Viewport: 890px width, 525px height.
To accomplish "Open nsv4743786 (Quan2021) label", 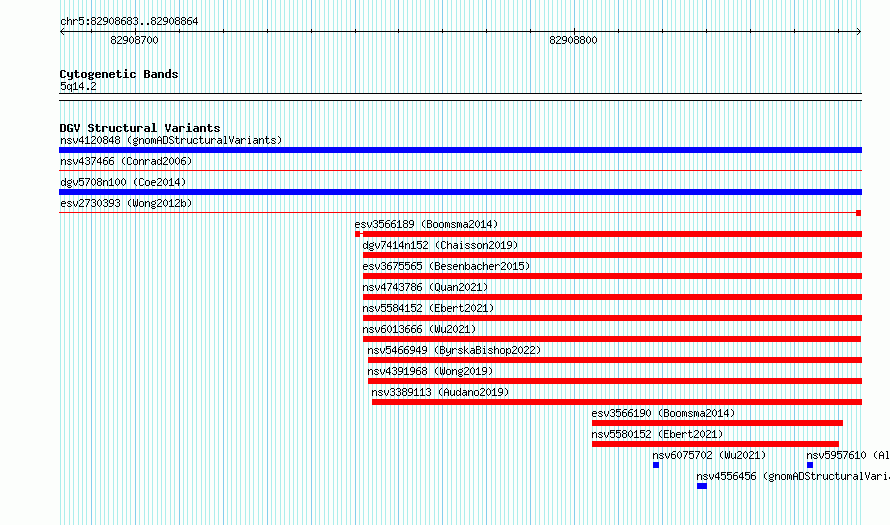I will (x=425, y=287).
